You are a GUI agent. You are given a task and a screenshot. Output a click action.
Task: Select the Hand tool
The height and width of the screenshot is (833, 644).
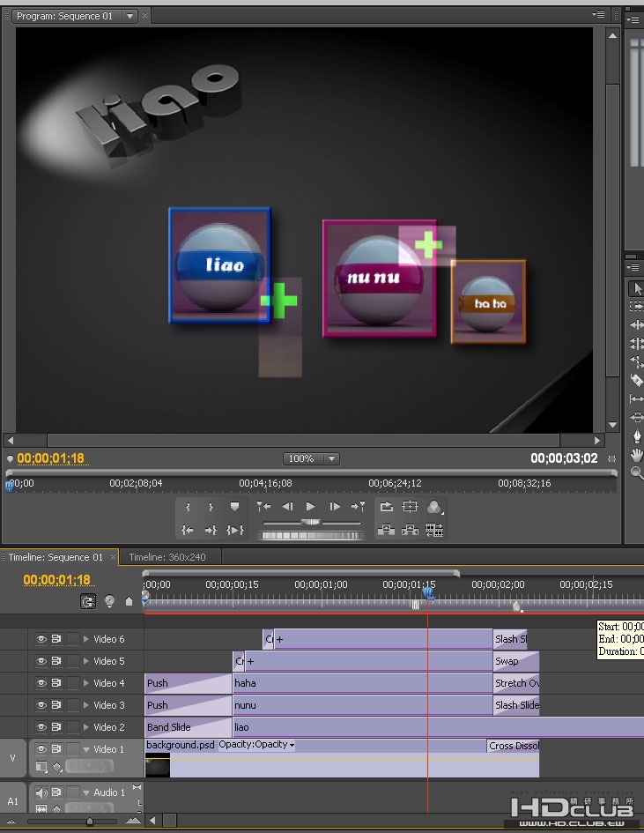(x=637, y=455)
